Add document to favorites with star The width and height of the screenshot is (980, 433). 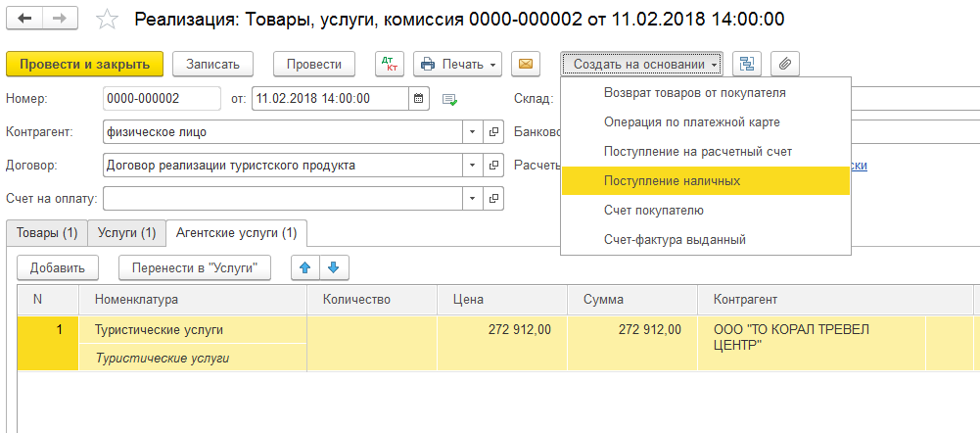[109, 21]
